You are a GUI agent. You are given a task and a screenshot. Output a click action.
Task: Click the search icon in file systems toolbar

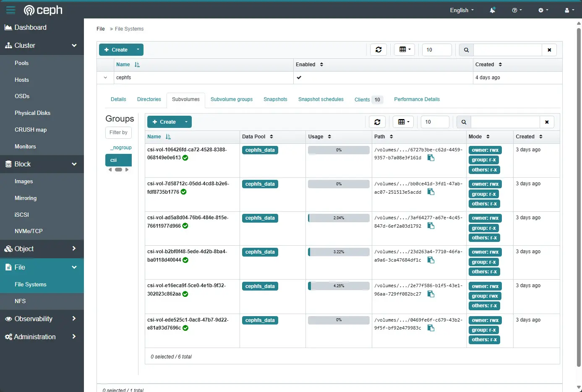coord(466,50)
